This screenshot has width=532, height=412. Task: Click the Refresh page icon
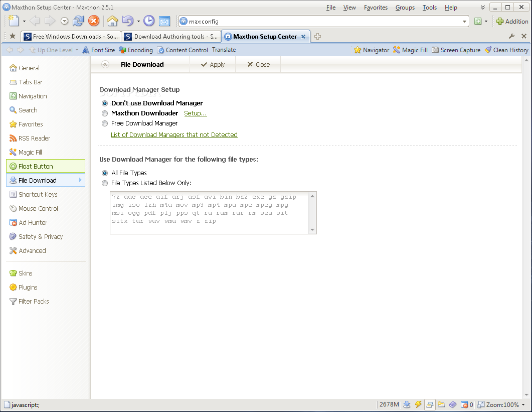coord(78,21)
